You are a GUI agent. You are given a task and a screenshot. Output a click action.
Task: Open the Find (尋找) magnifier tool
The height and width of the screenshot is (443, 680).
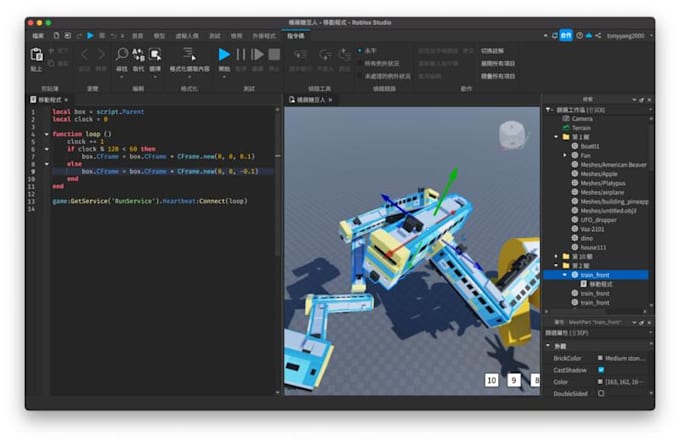click(122, 54)
